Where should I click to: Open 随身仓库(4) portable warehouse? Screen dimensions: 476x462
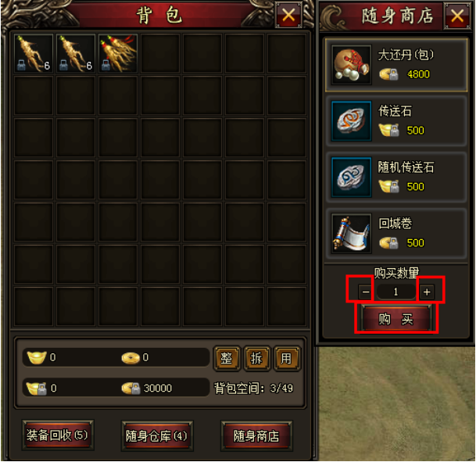(157, 435)
